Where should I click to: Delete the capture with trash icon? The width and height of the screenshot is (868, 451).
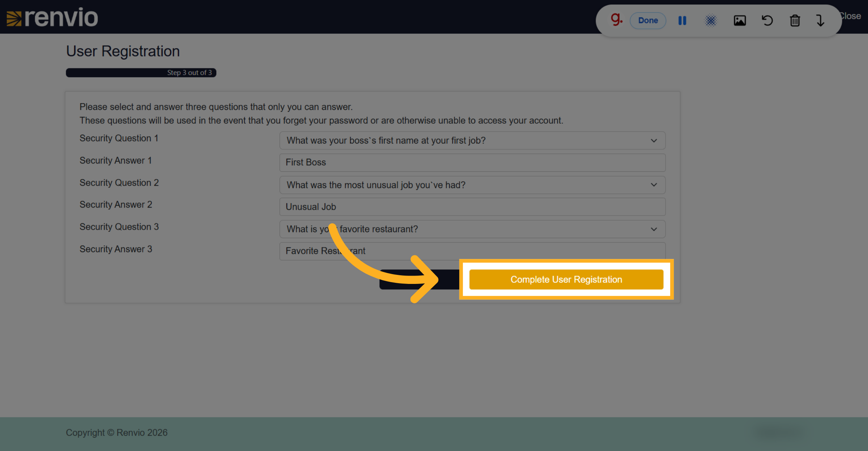point(795,21)
